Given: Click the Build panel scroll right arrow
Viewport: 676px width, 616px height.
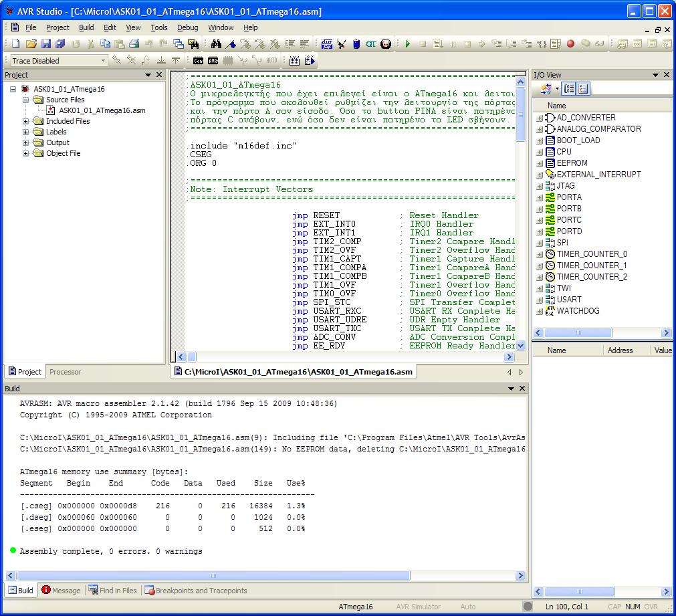Looking at the screenshot, I should pyautogui.click(x=520, y=575).
